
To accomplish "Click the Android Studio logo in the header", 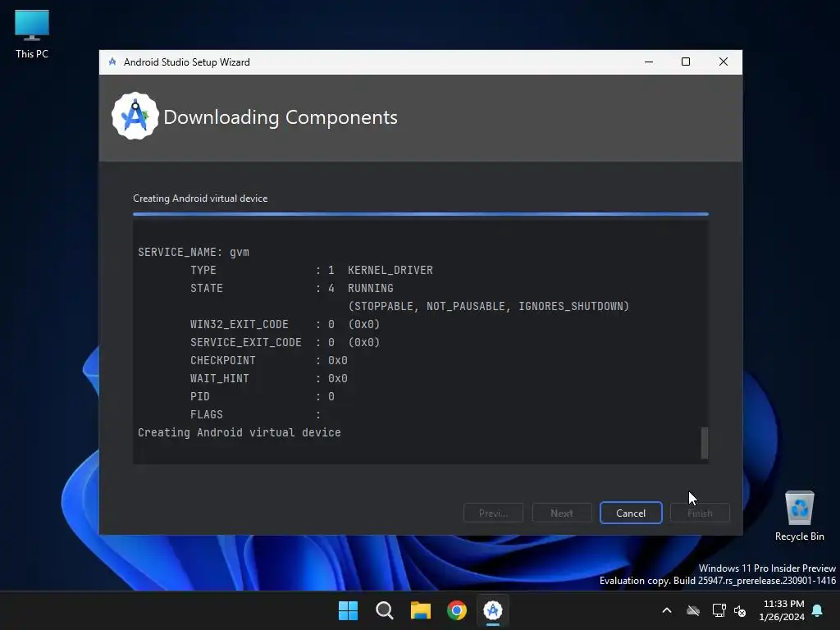I will coord(135,116).
